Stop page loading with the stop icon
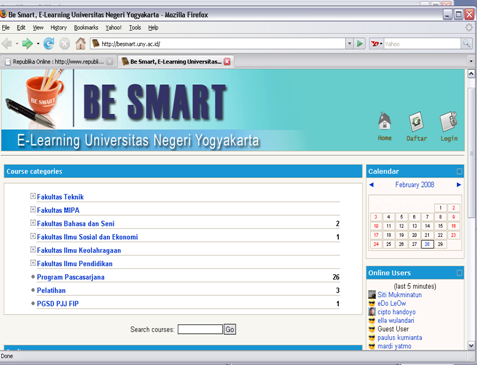The height and width of the screenshot is (366, 478). click(65, 44)
